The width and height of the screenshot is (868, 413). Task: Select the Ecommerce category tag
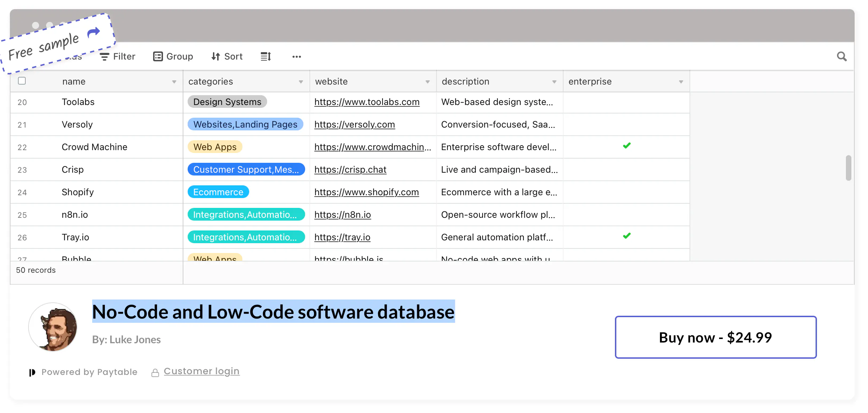tap(218, 192)
